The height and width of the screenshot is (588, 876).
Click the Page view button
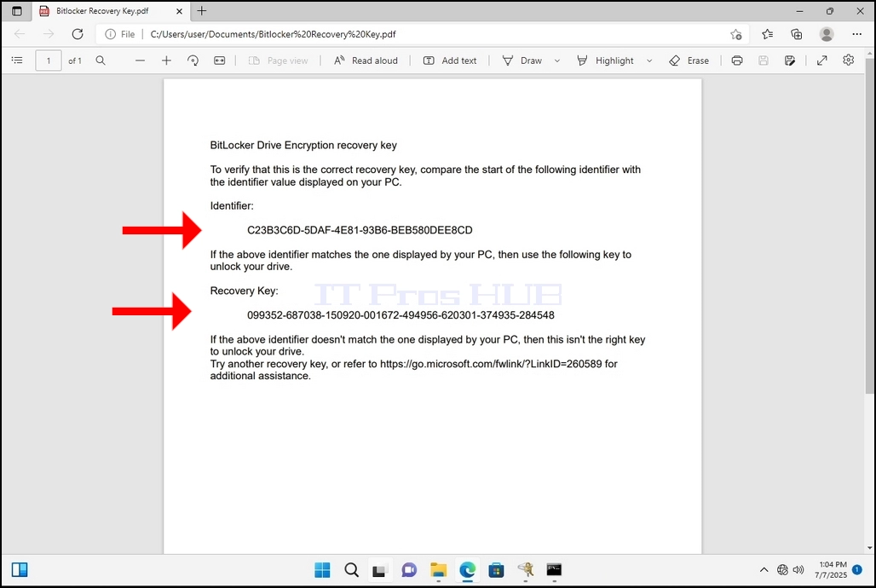click(278, 61)
